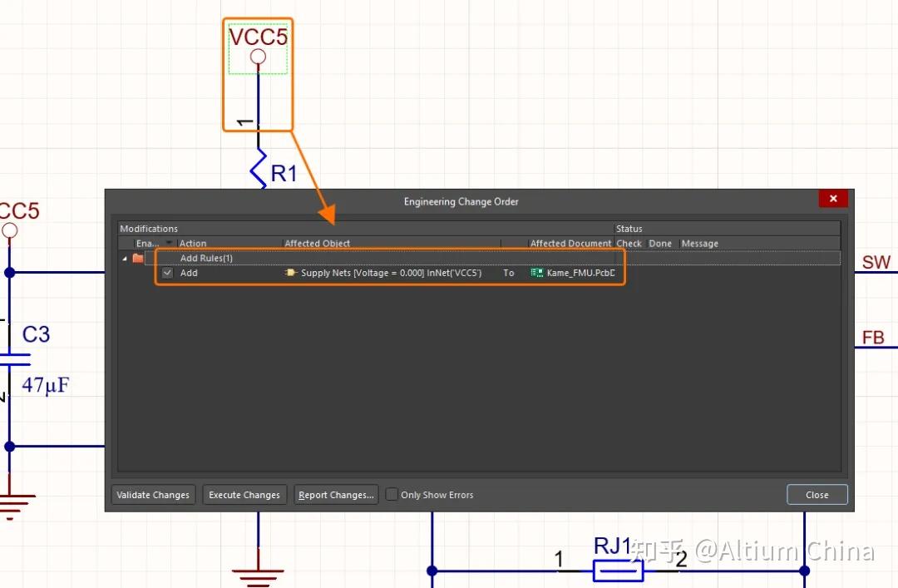Click the Affected Object column header

pos(318,243)
